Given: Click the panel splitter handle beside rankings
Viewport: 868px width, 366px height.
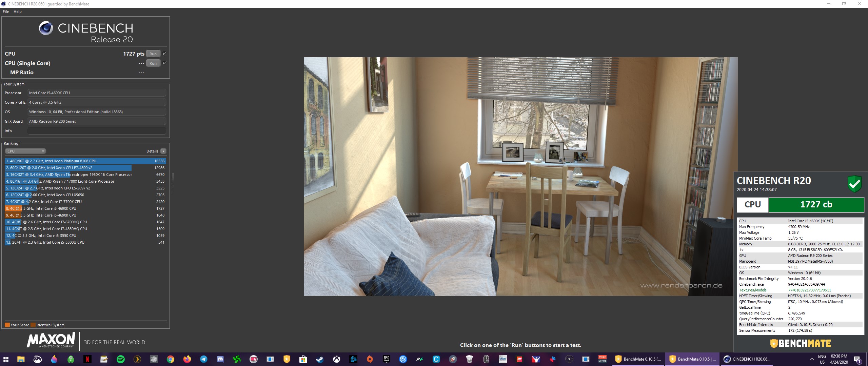Looking at the screenshot, I should coord(173,183).
